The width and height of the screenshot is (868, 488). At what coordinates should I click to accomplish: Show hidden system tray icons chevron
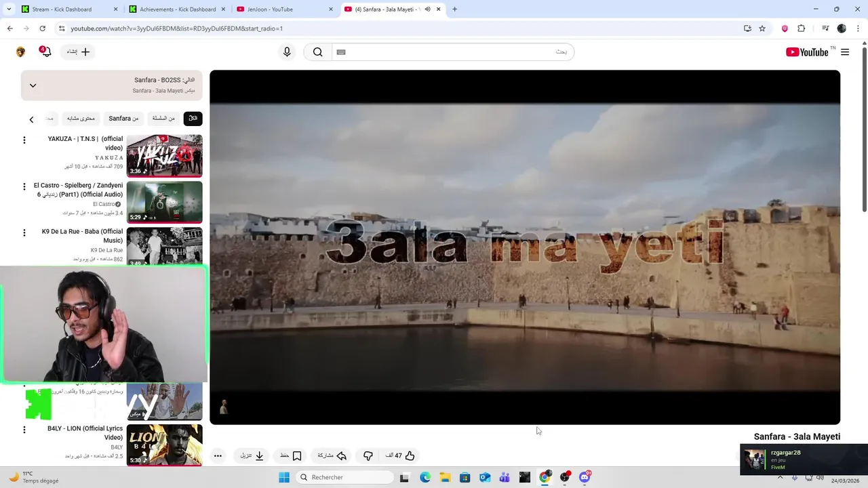click(780, 477)
